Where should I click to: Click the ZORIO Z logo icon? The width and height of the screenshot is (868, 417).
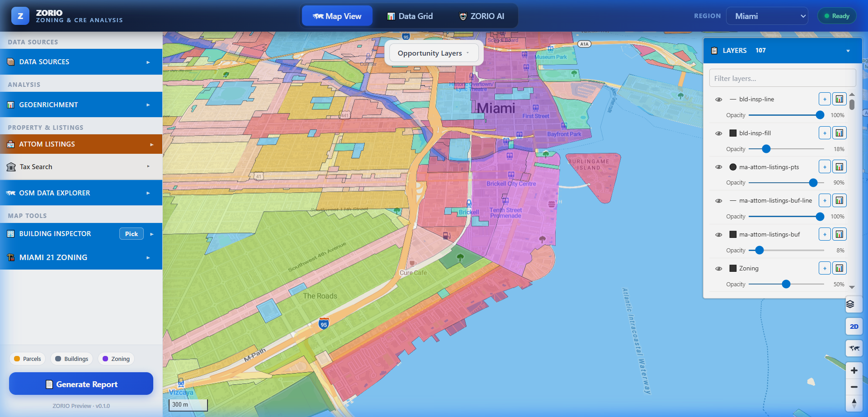(20, 16)
